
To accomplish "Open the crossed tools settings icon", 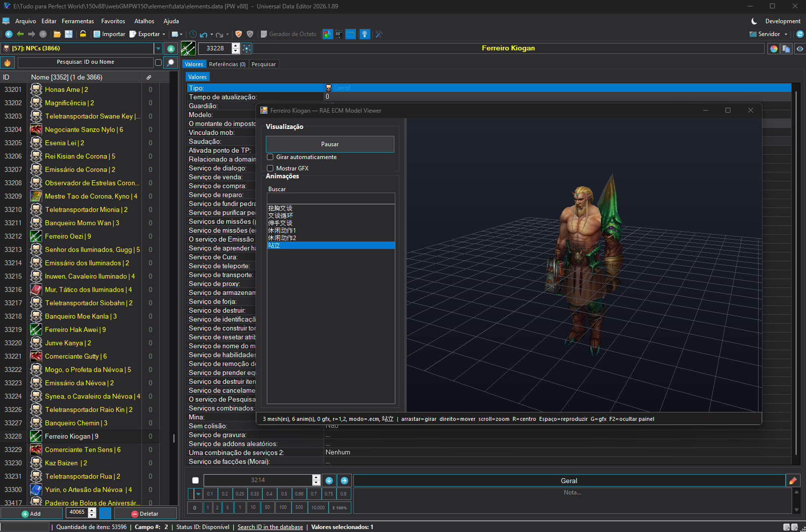I will coord(379,34).
